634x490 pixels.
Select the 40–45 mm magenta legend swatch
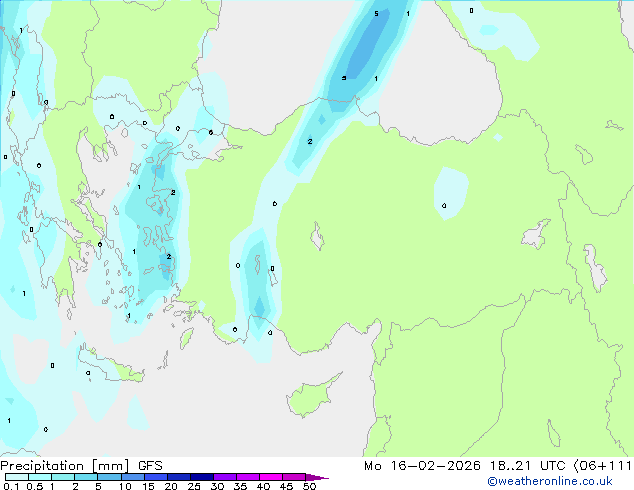tap(271, 477)
